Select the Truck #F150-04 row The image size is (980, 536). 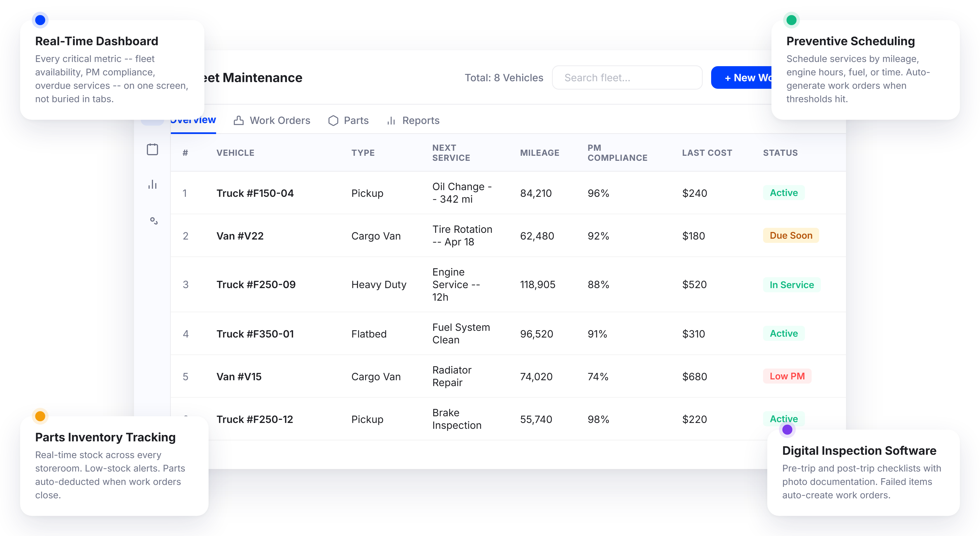(x=508, y=193)
